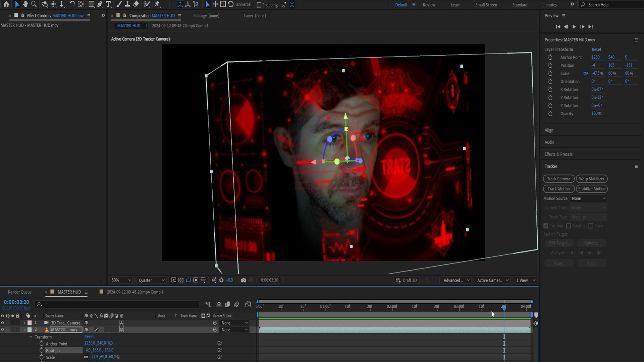Click the Warp Stabilizer button

[592, 179]
